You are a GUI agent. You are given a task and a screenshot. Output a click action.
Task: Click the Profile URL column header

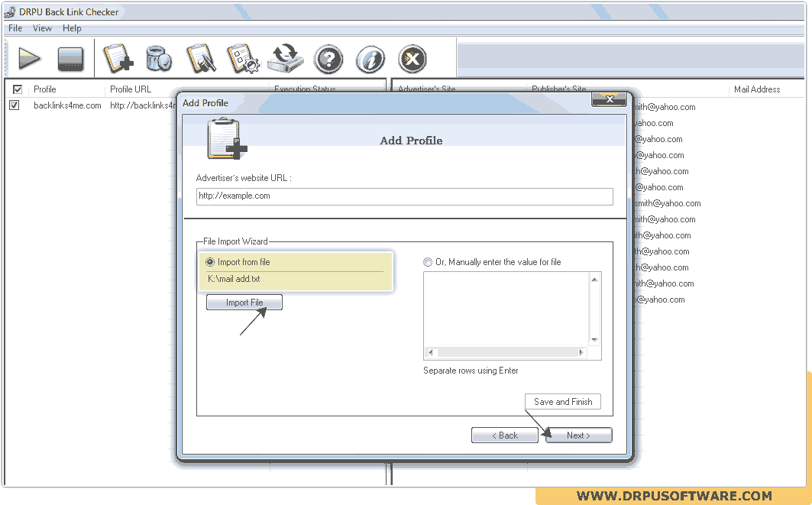pos(131,89)
